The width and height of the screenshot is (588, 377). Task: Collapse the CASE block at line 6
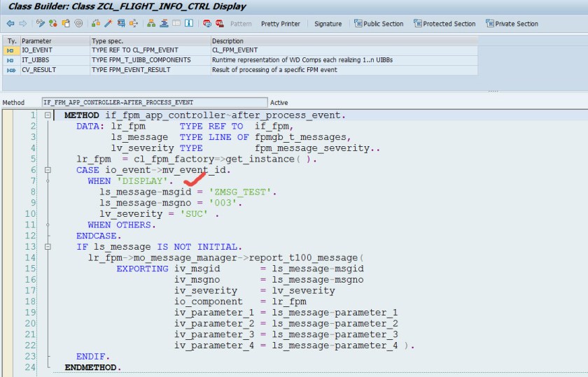48,170
